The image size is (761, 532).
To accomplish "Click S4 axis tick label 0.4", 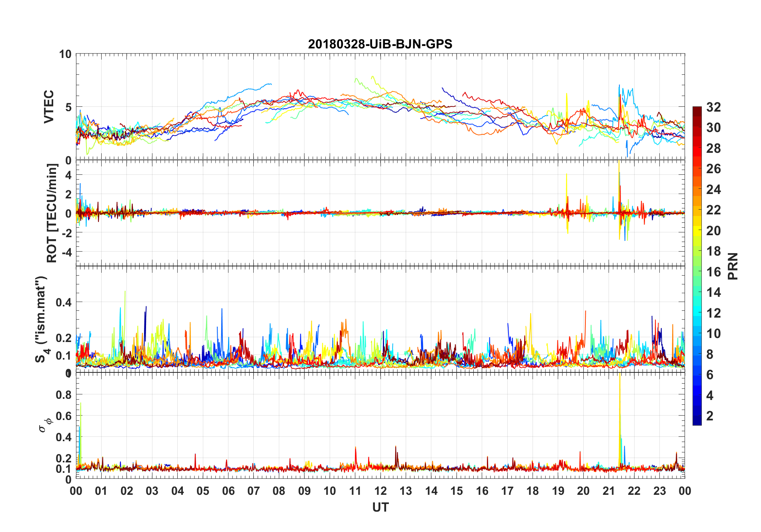I will 64,302.
